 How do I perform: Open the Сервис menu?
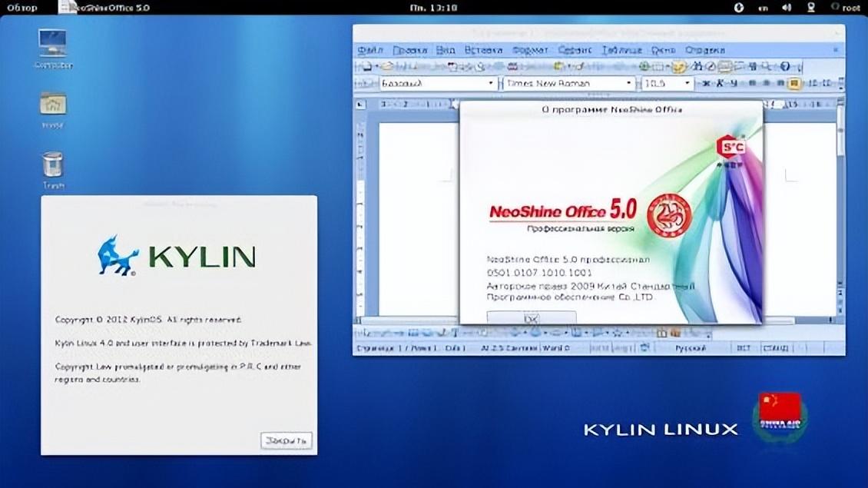tap(575, 50)
